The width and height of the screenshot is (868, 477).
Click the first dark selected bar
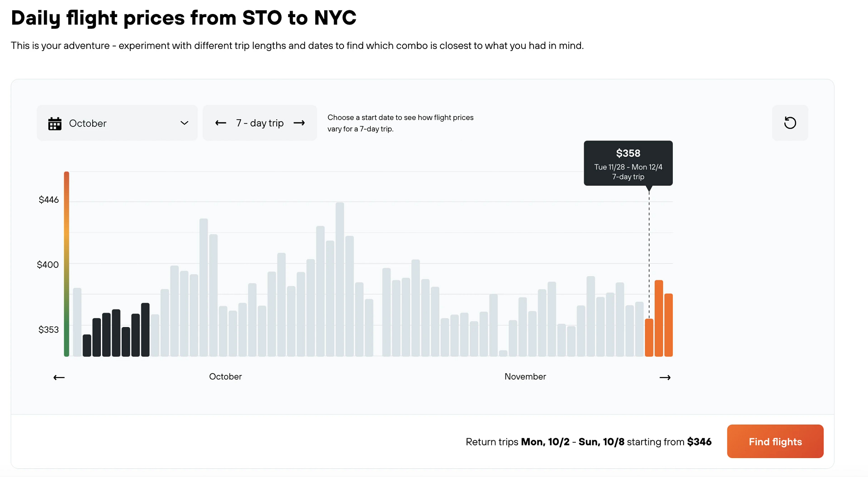(87, 346)
